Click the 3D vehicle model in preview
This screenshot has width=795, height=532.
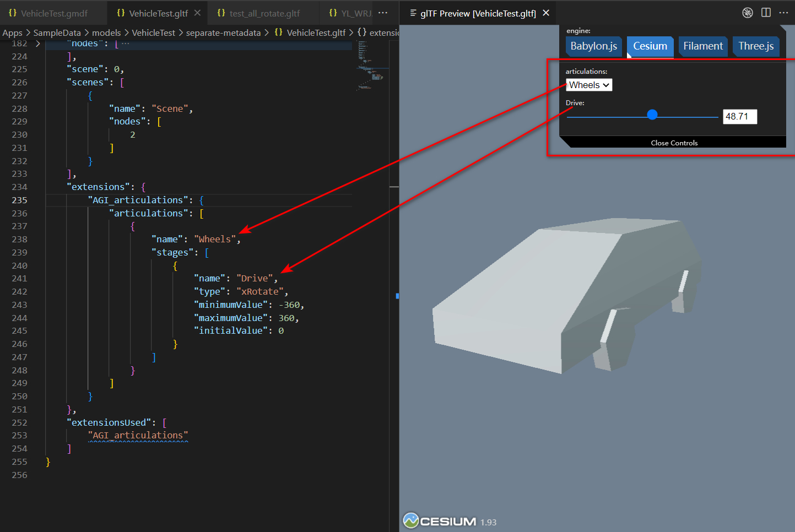coord(567,295)
